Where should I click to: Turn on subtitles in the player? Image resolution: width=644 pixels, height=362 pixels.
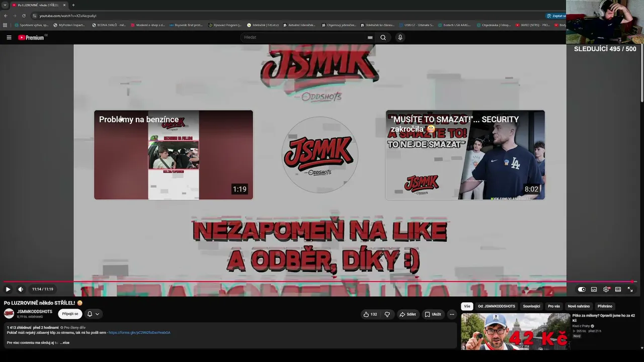[594, 289]
